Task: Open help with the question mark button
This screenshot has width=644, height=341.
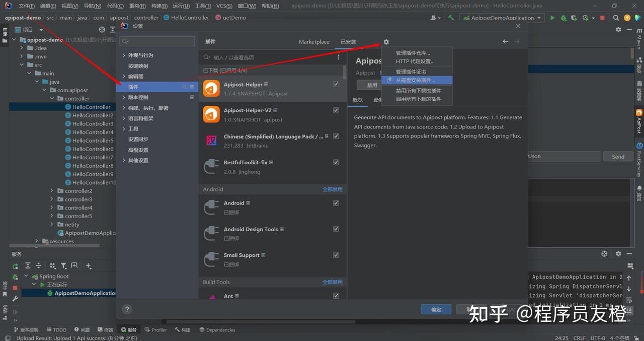Action: pyautogui.click(x=127, y=309)
